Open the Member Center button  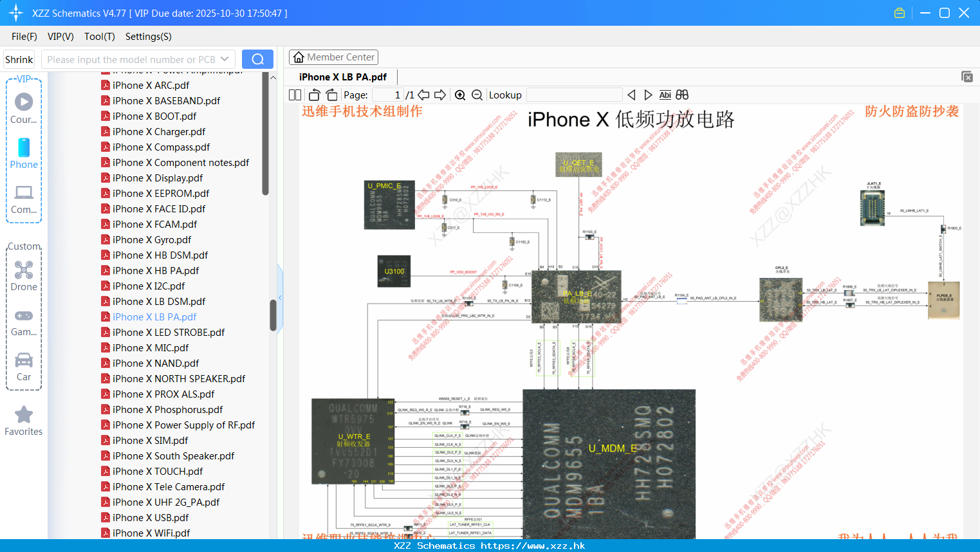click(x=333, y=57)
